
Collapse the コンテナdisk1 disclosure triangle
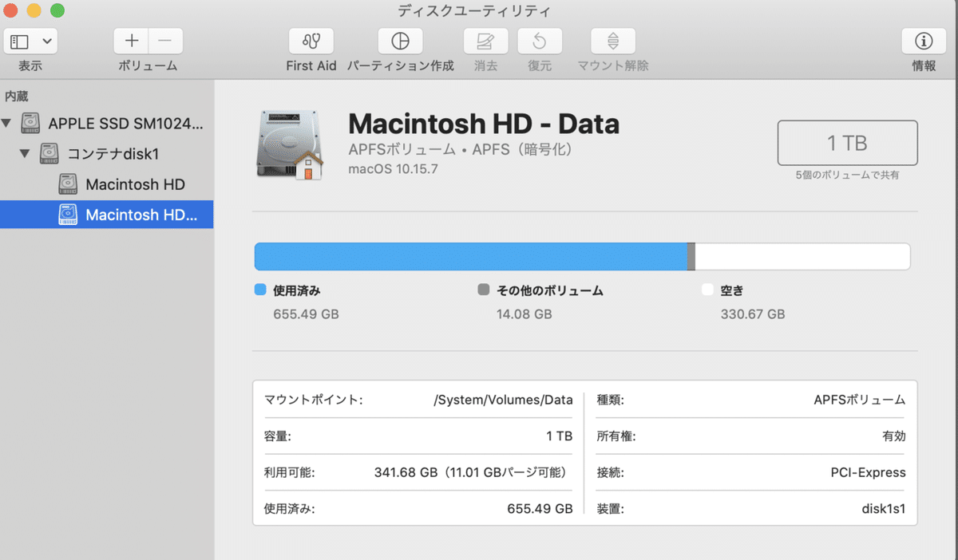[x=25, y=153]
